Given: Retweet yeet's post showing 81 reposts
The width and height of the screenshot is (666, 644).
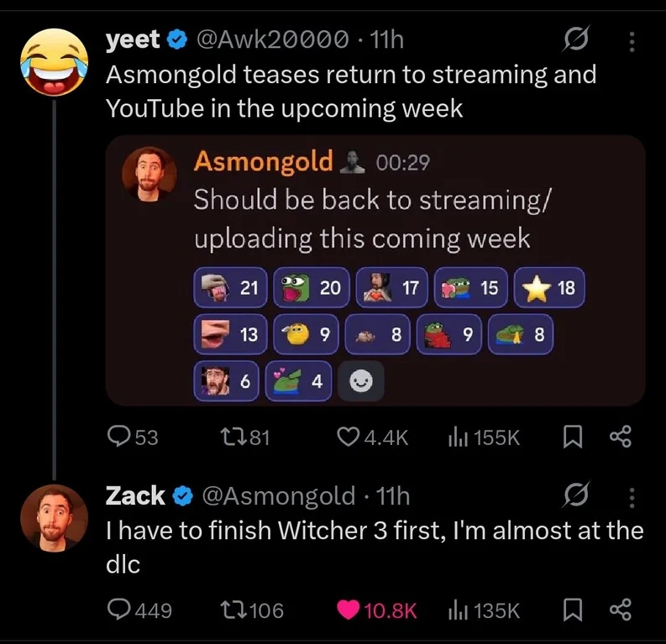Looking at the screenshot, I should (244, 437).
